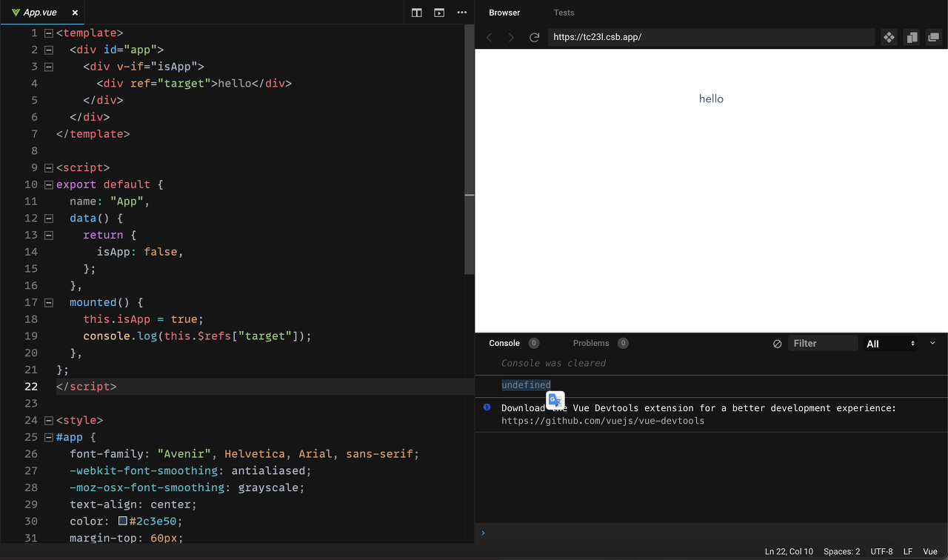Click the copy-pages icon in preview toolbar
The width and height of the screenshot is (948, 560).
(x=912, y=37)
